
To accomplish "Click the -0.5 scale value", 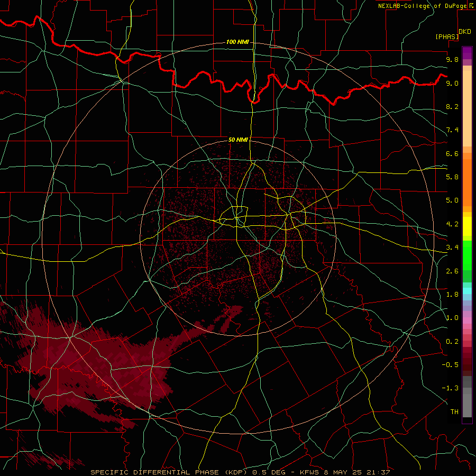I will click(450, 365).
